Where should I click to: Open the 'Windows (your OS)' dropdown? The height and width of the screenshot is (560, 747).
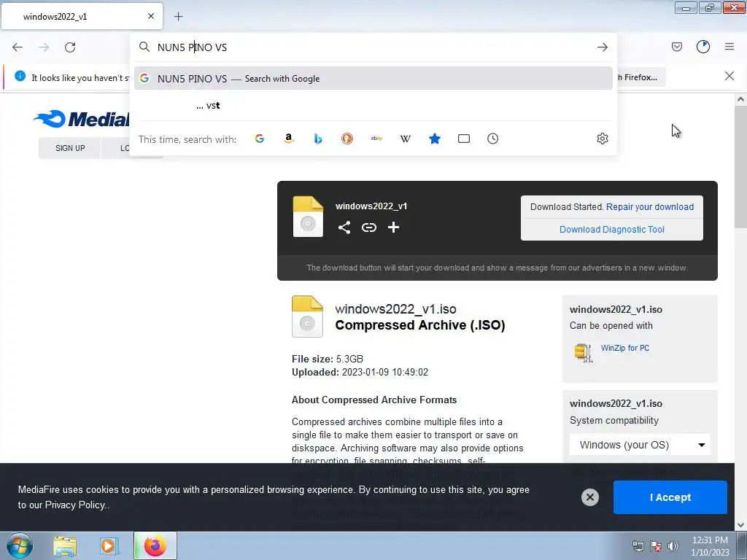click(640, 445)
